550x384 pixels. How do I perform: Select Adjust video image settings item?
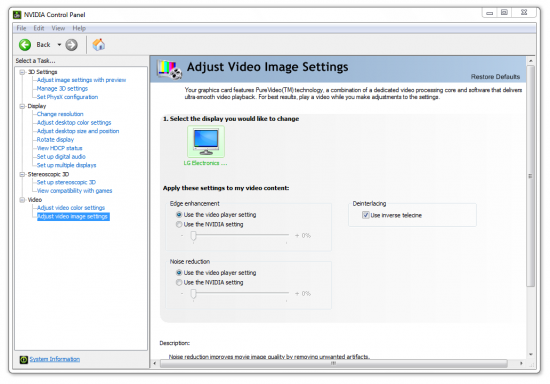click(73, 216)
